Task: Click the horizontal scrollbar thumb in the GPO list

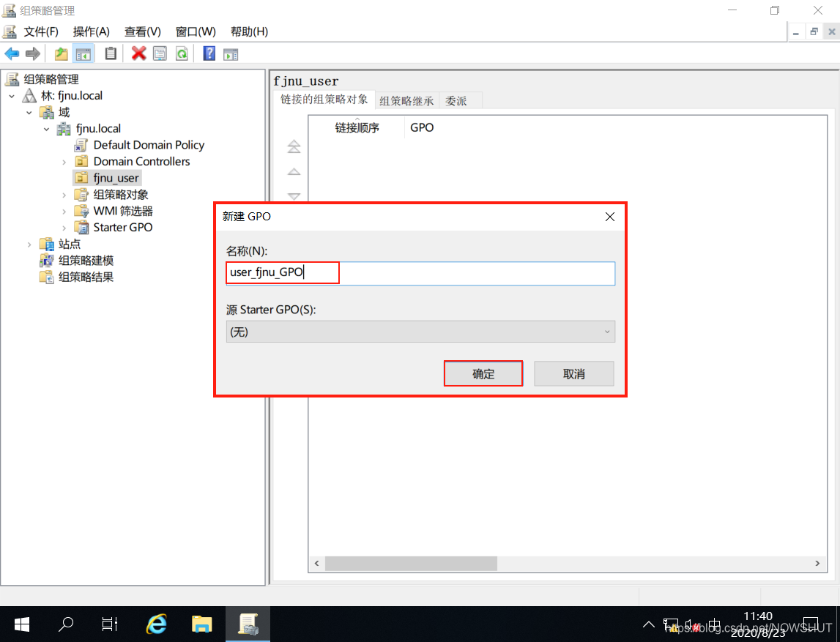Action: coord(411,563)
